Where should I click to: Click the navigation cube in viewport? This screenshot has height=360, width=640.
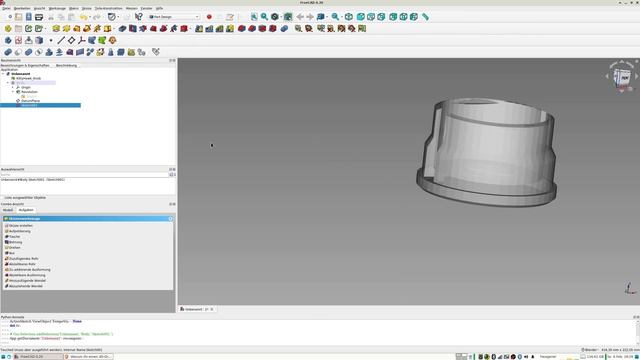[622, 76]
